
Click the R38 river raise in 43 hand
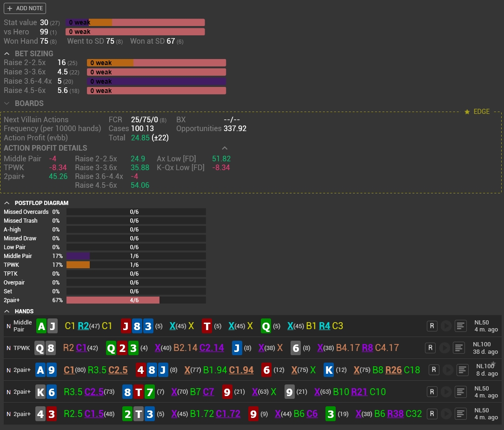click(395, 414)
